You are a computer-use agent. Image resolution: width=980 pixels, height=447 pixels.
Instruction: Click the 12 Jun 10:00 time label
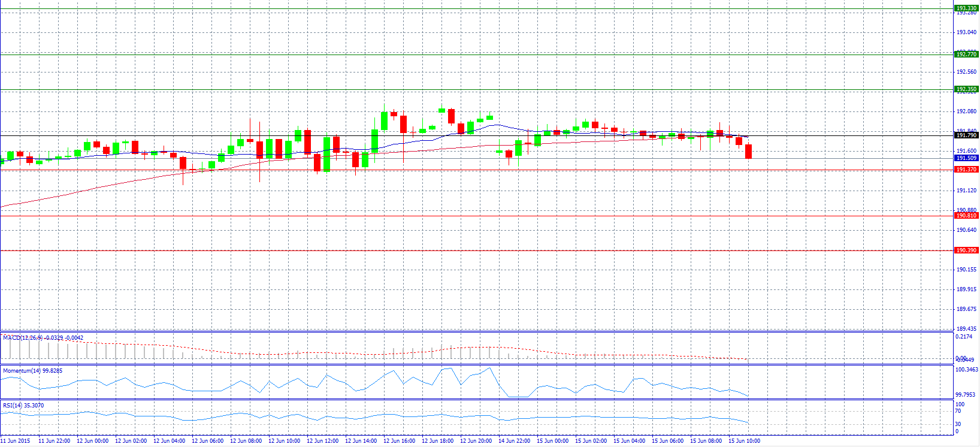point(284,441)
